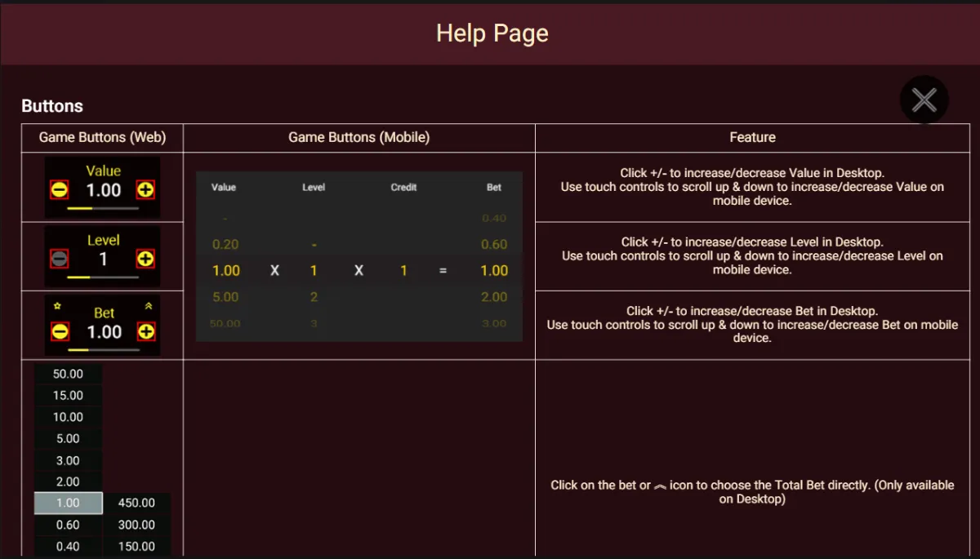Select the 450.00 value in the list
This screenshot has height=559, width=980.
tap(137, 504)
